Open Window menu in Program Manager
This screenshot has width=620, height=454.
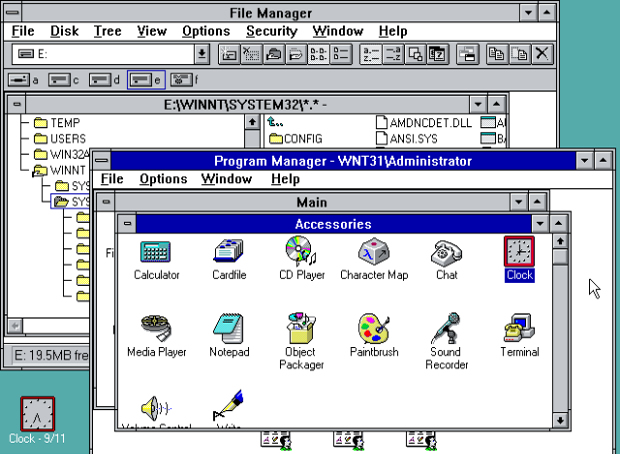(x=227, y=179)
